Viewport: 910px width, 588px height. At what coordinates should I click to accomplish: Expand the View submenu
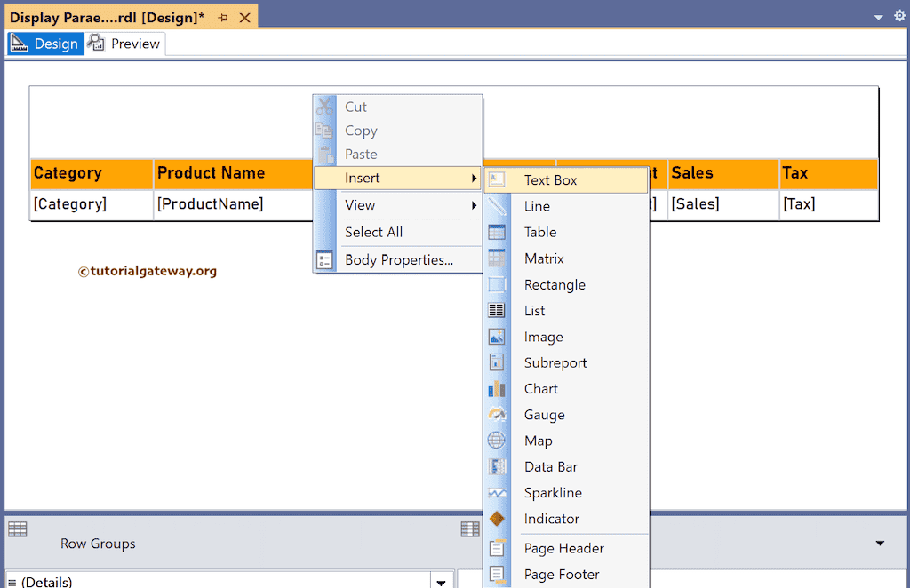tap(359, 204)
